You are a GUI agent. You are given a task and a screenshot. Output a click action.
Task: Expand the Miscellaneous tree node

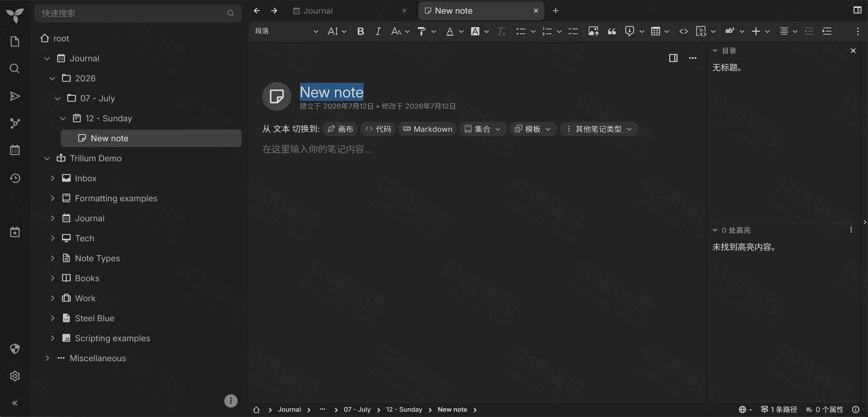(x=47, y=358)
